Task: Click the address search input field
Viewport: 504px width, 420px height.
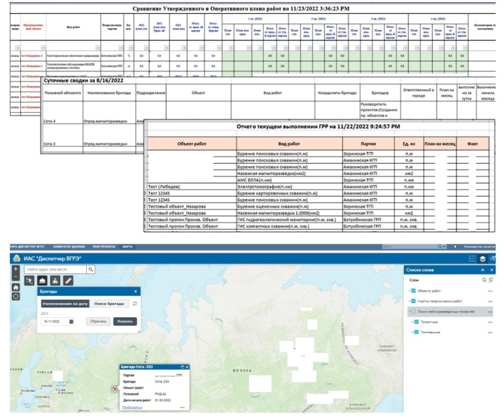Action: 55,269
